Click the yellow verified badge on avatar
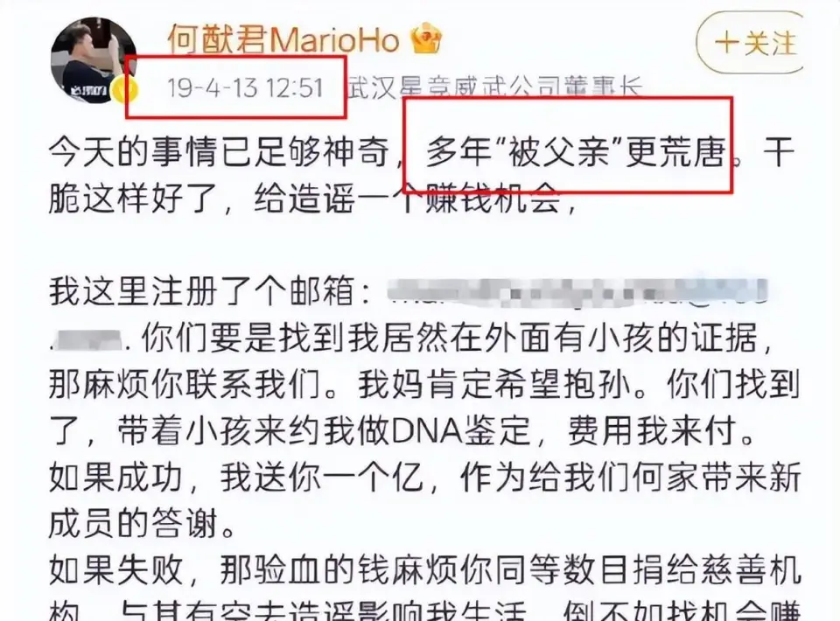Screen dimensions: 840x621 pos(124,89)
